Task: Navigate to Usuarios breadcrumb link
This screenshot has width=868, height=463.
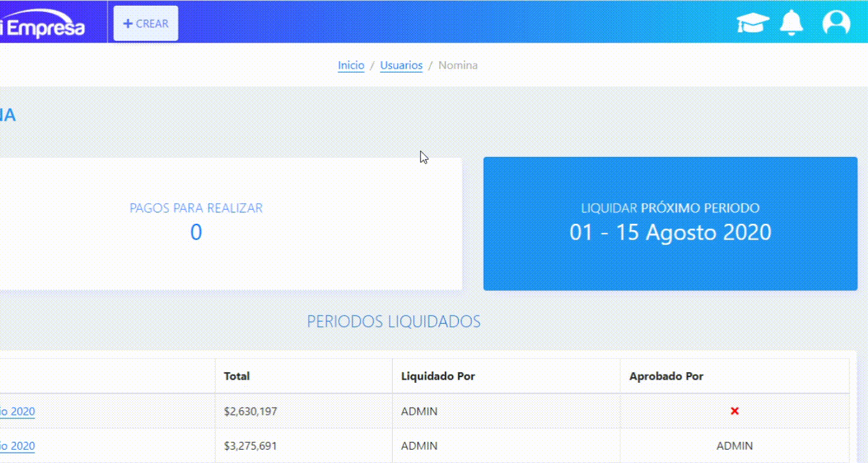Action: tap(401, 66)
